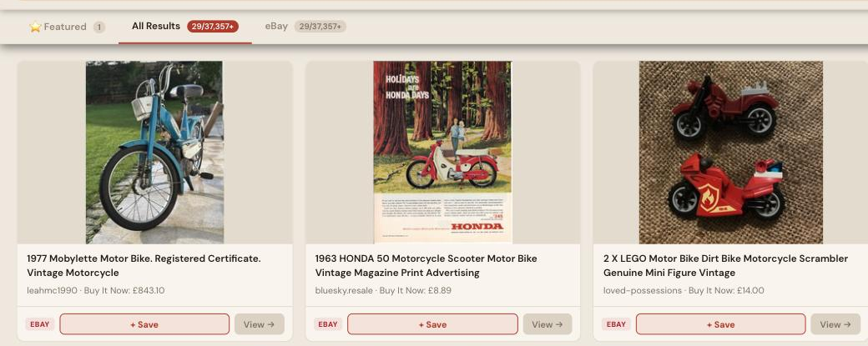View the 1977 Mobylette Motor Bike listing
This screenshot has height=346, width=868.
click(x=259, y=324)
